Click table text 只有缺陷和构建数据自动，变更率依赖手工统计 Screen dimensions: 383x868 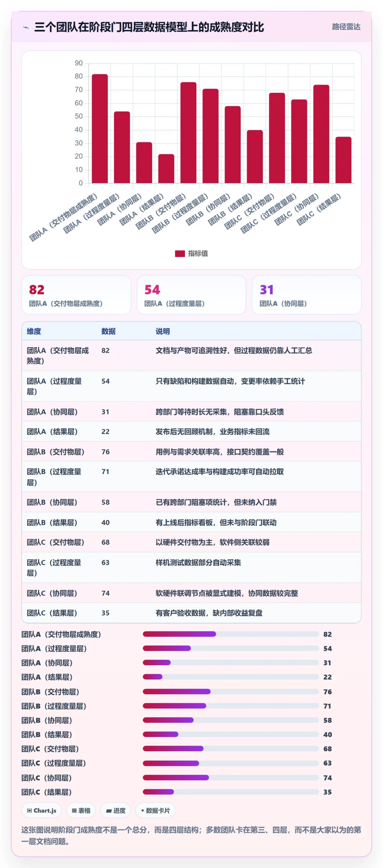tap(230, 381)
